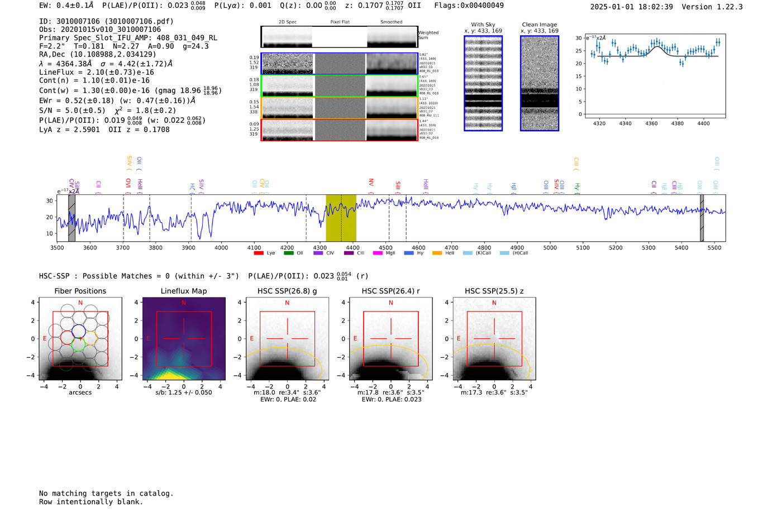The image size is (782, 532).
Task: Click the 'ID: 3010007106 (3010007106.pdf)' line
Action: [106, 21]
